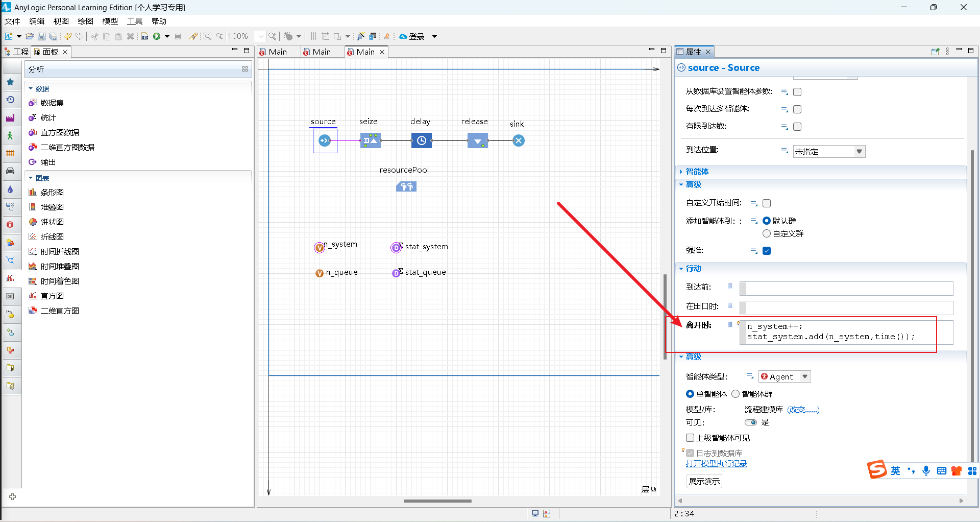Open the zoom percentage dropdown
The image size is (980, 522).
click(260, 36)
